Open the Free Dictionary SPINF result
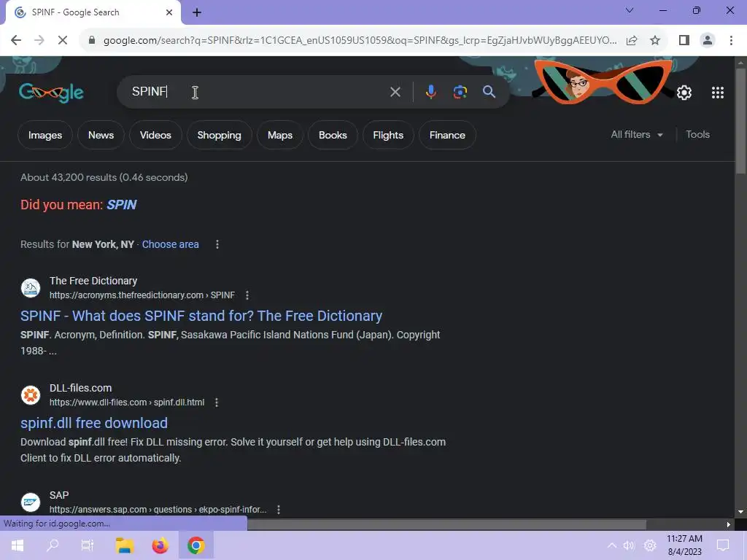 [x=201, y=316]
